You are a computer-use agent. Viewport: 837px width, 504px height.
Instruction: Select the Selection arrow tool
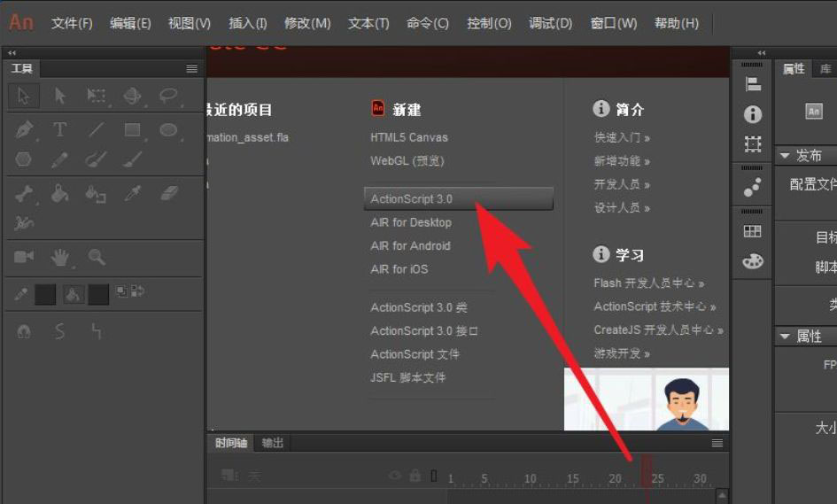coord(24,96)
